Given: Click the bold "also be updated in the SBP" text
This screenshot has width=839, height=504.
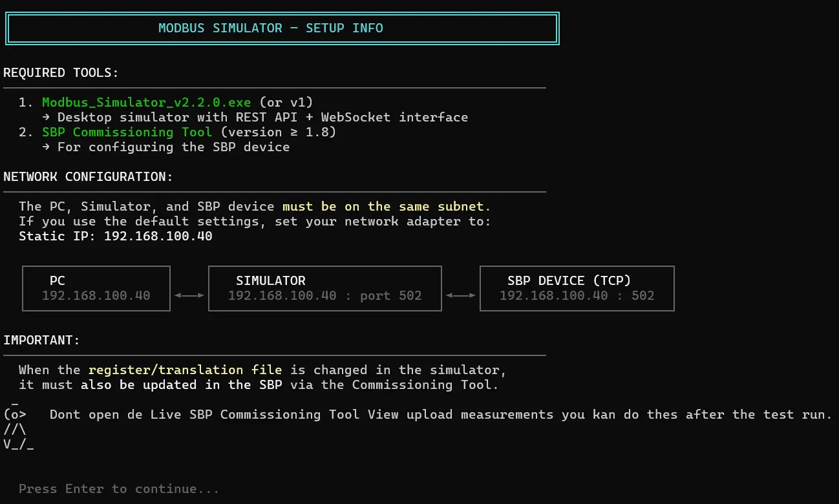Looking at the screenshot, I should [183, 385].
